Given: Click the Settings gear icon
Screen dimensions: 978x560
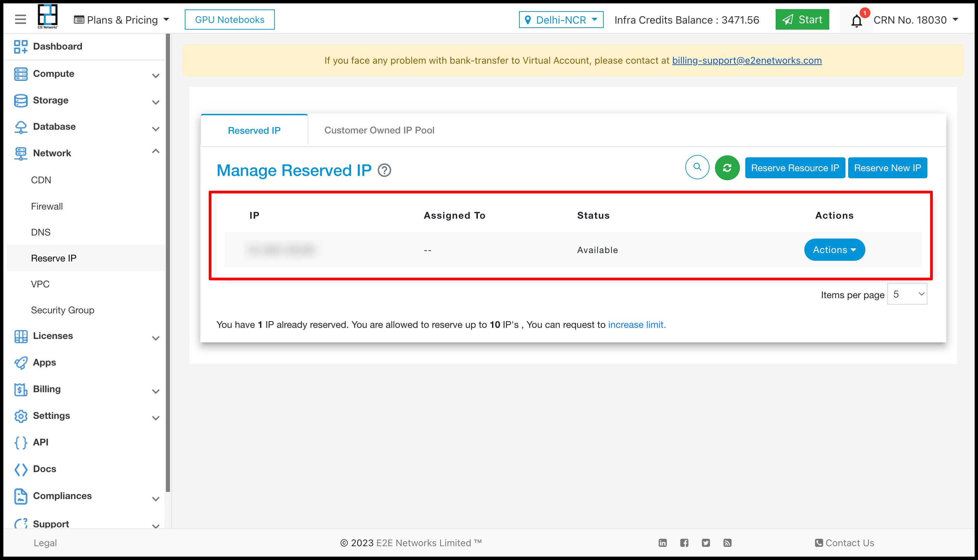Looking at the screenshot, I should 21,416.
